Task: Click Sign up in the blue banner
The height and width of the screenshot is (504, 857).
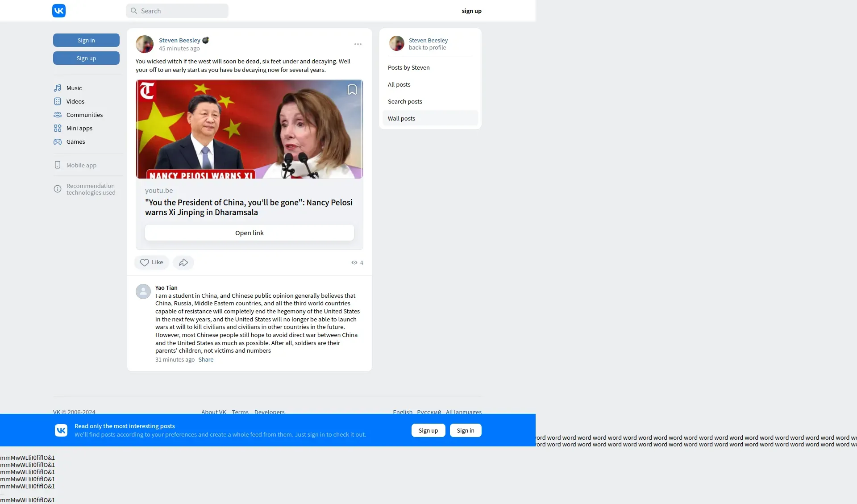Action: tap(428, 430)
